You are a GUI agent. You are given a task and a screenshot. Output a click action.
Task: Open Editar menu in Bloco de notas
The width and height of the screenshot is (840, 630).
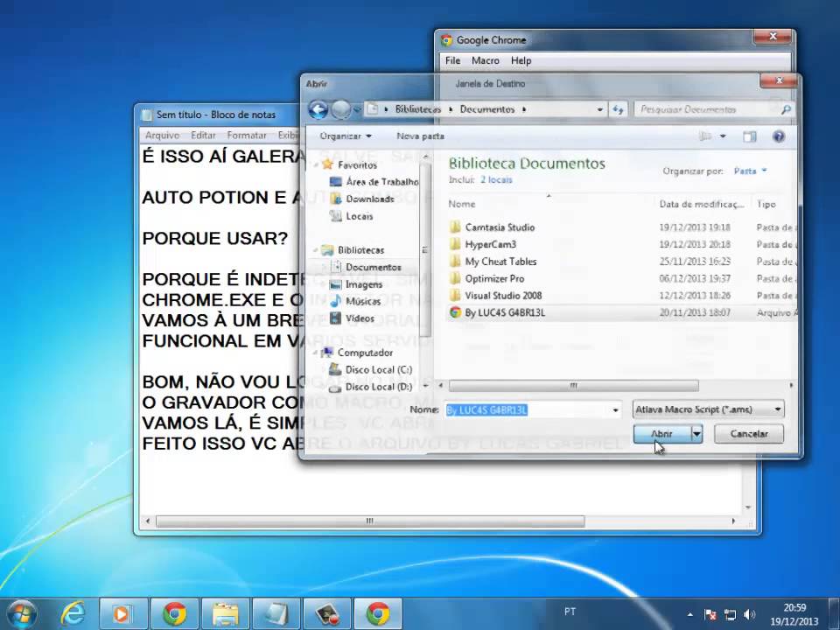click(x=203, y=136)
